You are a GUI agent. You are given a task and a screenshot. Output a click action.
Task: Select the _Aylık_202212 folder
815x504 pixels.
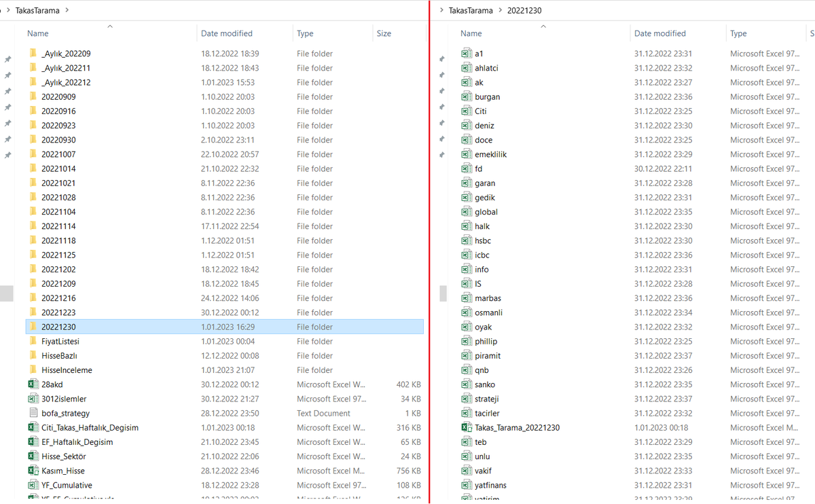pos(66,82)
